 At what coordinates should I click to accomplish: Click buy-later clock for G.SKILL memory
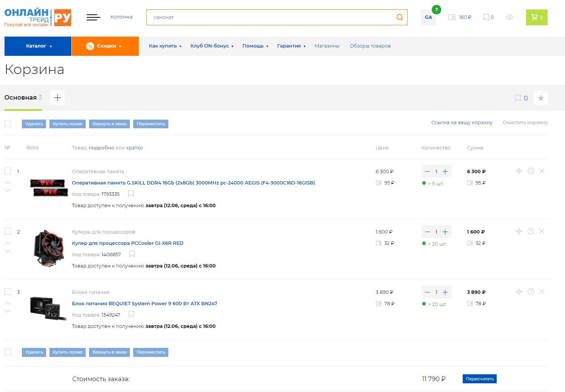click(531, 171)
